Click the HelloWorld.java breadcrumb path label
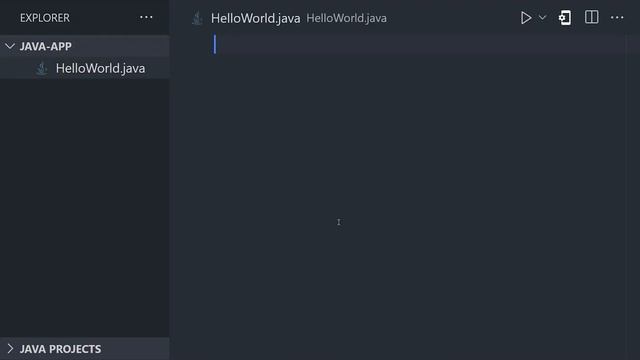This screenshot has height=360, width=640. click(346, 18)
